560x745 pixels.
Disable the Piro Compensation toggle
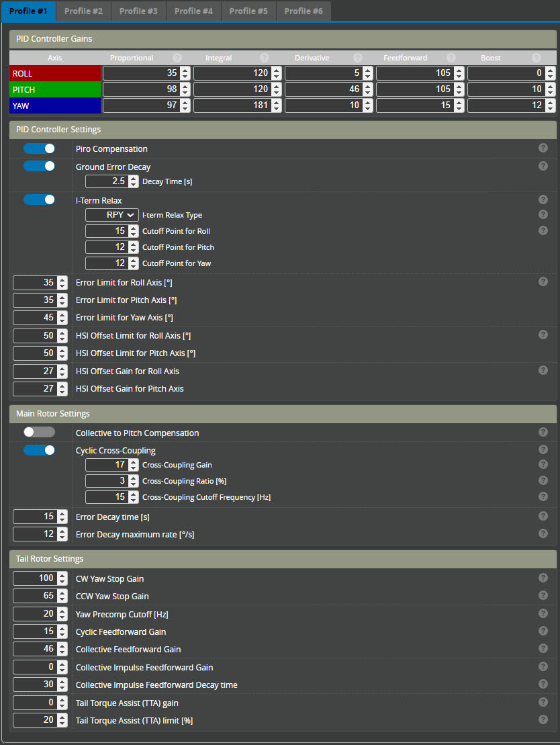pos(39,148)
